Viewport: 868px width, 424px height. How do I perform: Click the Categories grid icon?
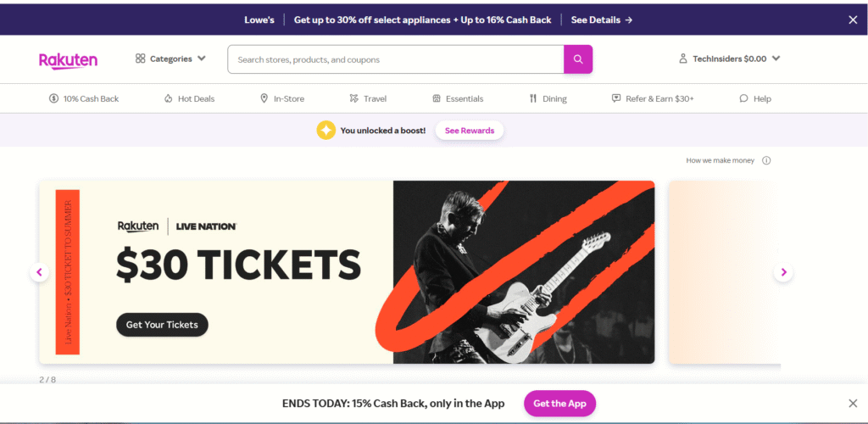pos(141,59)
